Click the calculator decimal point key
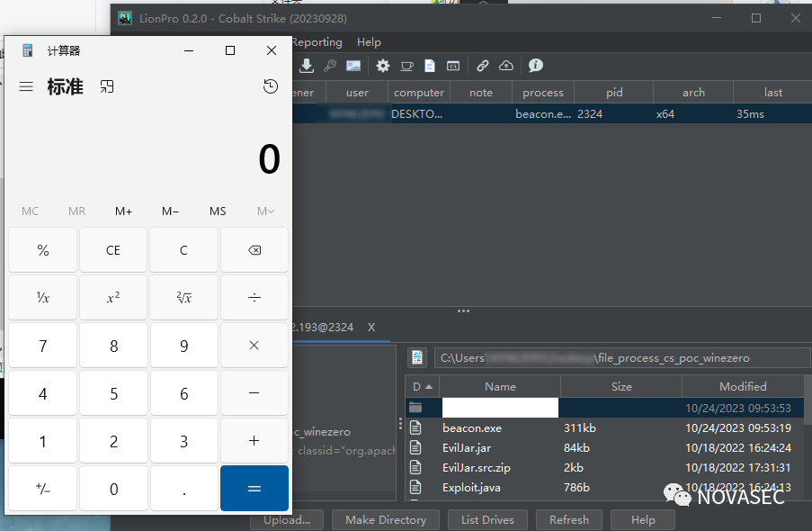This screenshot has width=812, height=531. [x=183, y=489]
